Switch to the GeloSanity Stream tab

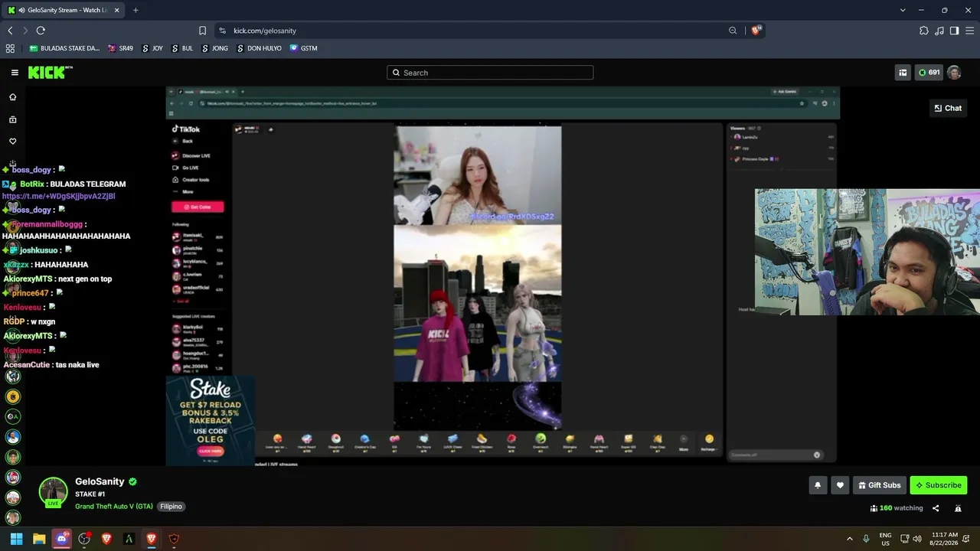coord(64,10)
